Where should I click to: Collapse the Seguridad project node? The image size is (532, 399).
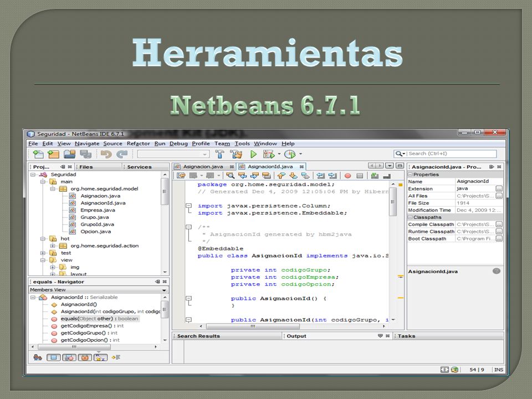point(33,175)
